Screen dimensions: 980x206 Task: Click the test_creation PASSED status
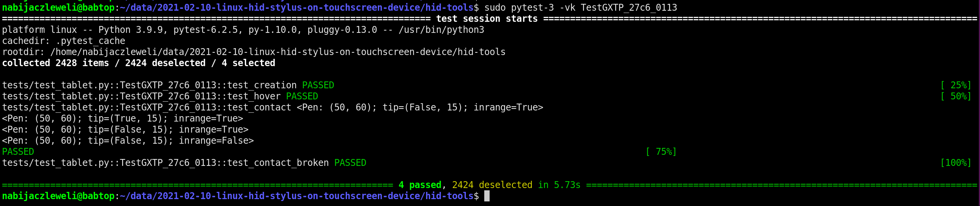318,85
